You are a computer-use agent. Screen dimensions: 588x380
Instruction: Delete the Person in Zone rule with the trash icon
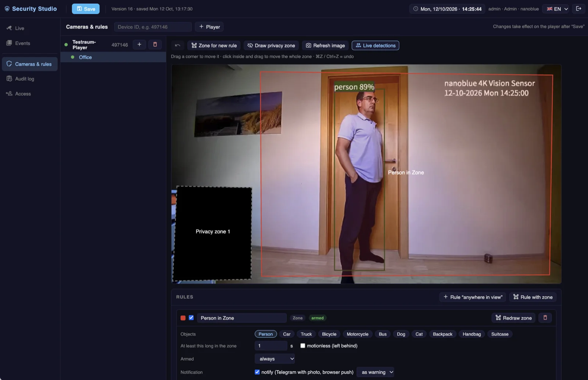click(x=545, y=317)
